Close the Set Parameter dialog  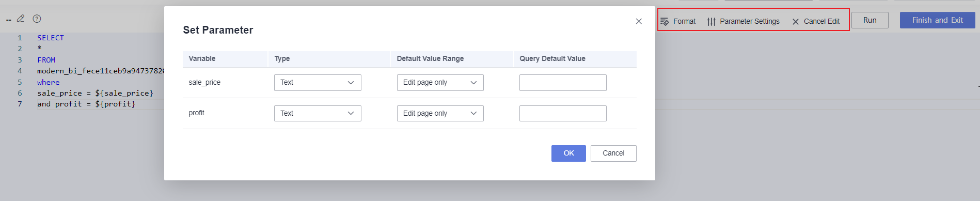639,21
